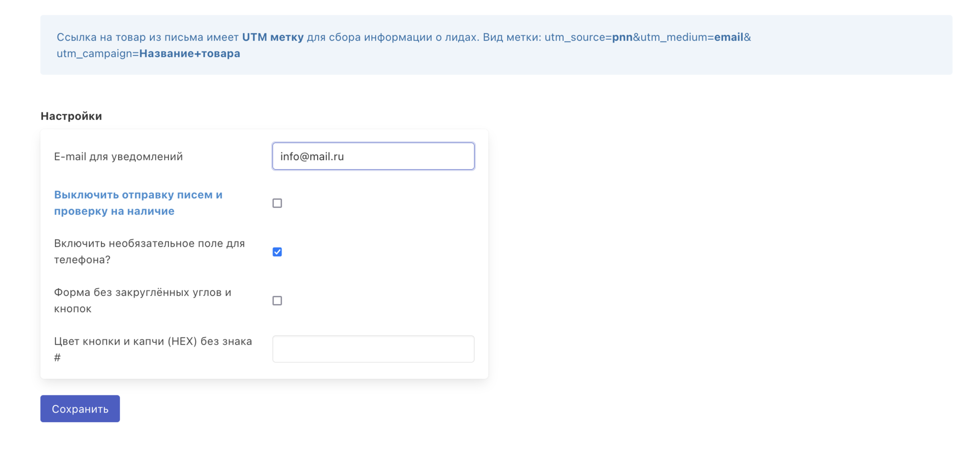The height and width of the screenshot is (457, 980).
Task: Click the Ссылка на товар banner text
Action: [x=97, y=37]
